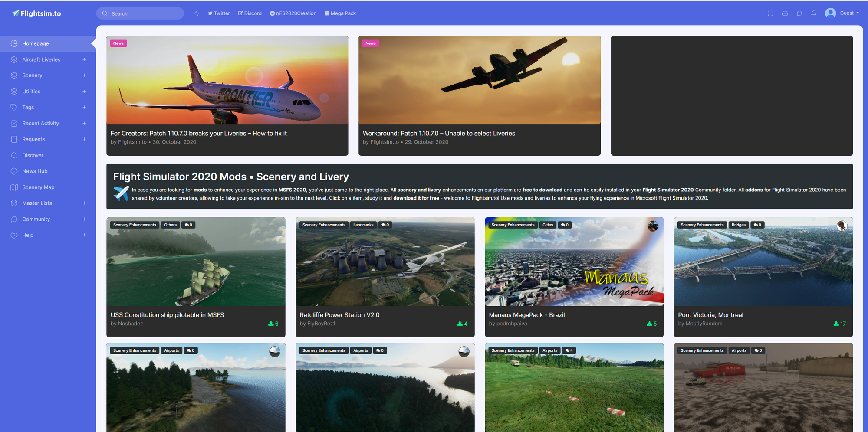Screen dimensions: 868x432
Task: Click author name 'by pedrohpaiva'
Action: (508, 324)
